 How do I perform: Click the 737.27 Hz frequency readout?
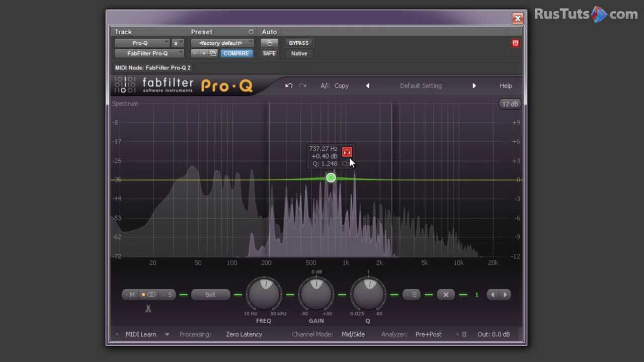323,149
